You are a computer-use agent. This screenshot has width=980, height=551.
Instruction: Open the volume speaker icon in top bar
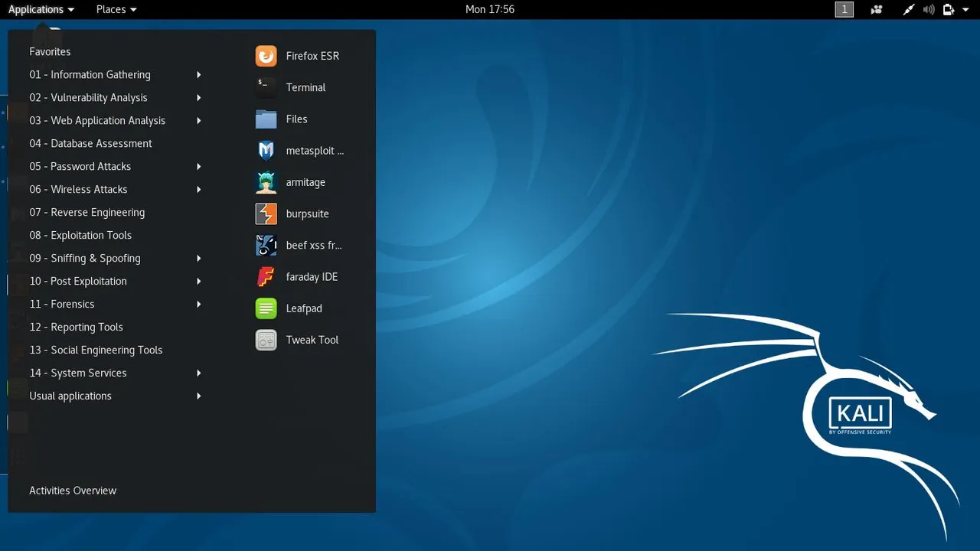coord(929,9)
